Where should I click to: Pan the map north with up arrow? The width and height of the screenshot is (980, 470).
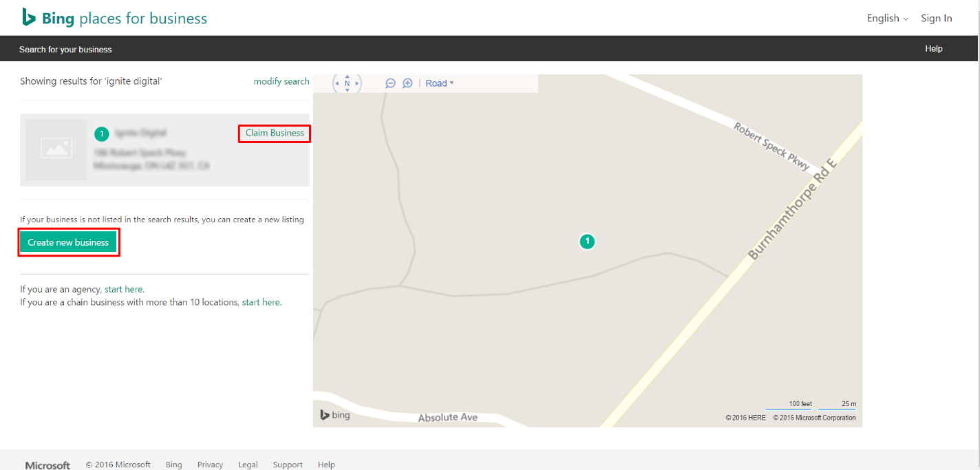[347, 76]
